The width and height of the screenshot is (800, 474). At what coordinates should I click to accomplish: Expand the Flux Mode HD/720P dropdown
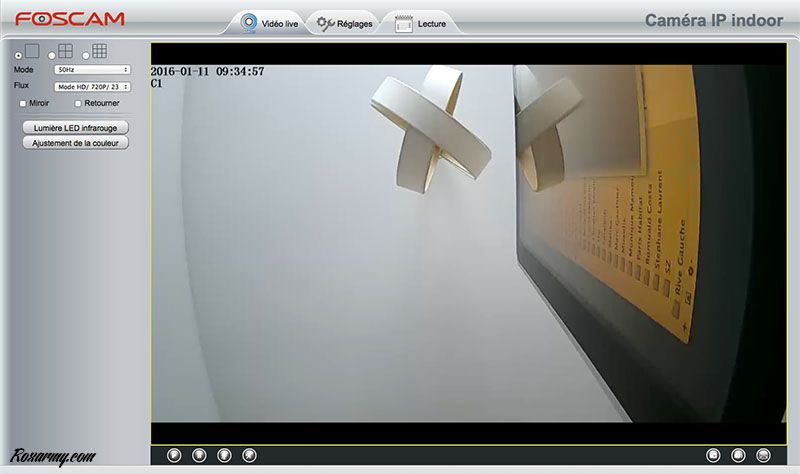[92, 87]
